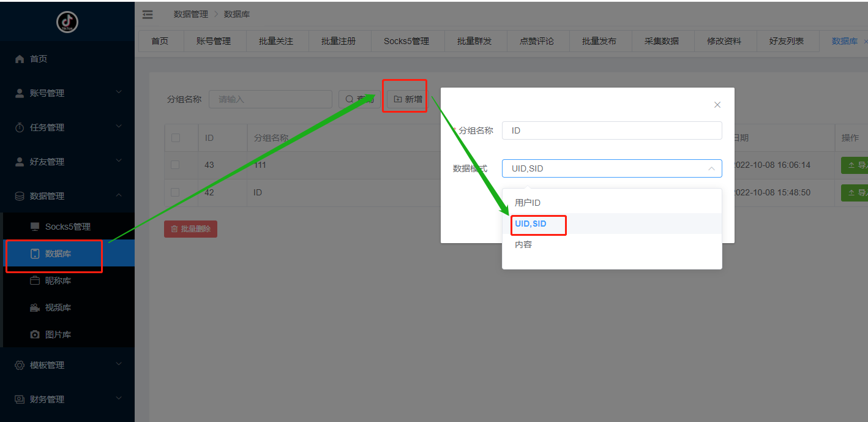Viewport: 868px width, 422px height.
Task: Open the 图片库 sidebar item
Action: 58,334
